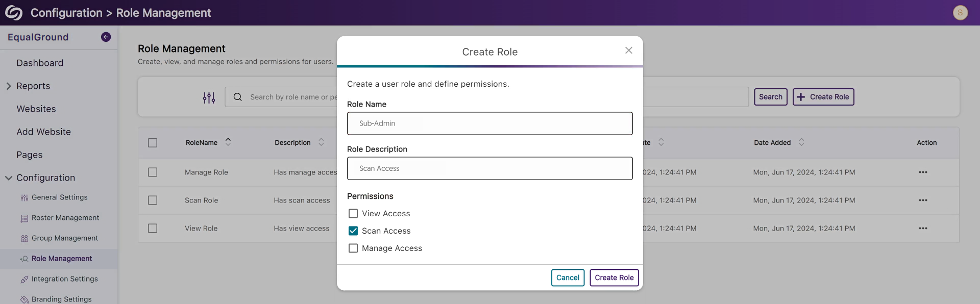Click the Group Management icon
This screenshot has width=980, height=304.
24,239
